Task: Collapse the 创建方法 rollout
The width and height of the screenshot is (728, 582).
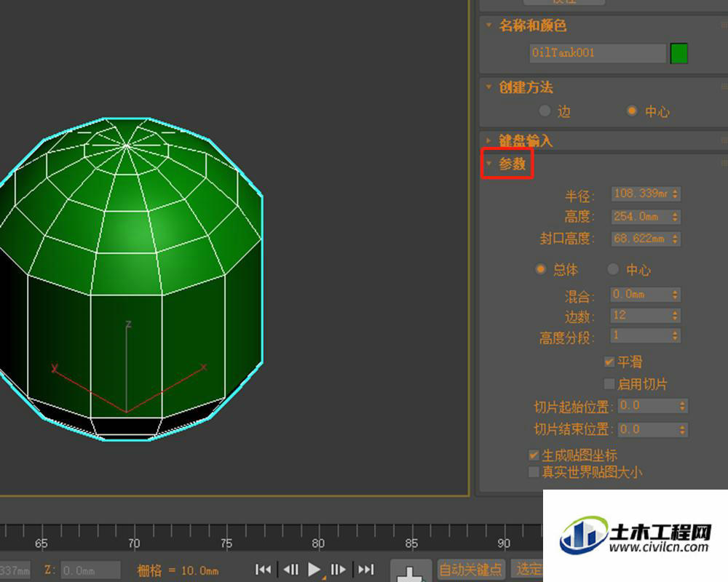Action: pos(489,87)
